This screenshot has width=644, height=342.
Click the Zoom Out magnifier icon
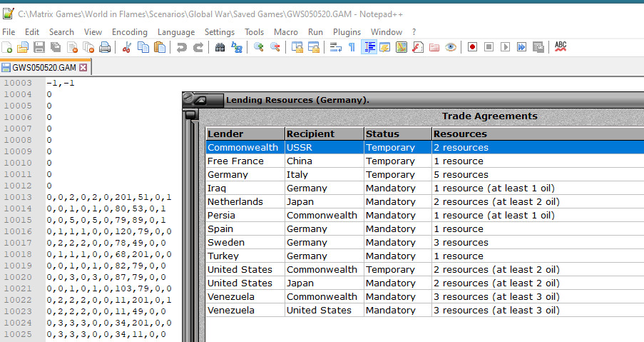pos(275,47)
